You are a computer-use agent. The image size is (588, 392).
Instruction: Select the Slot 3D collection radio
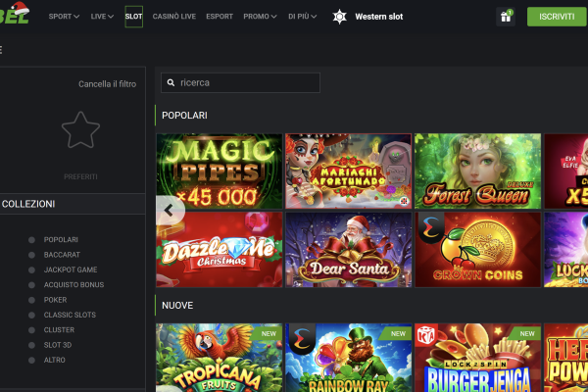click(32, 345)
